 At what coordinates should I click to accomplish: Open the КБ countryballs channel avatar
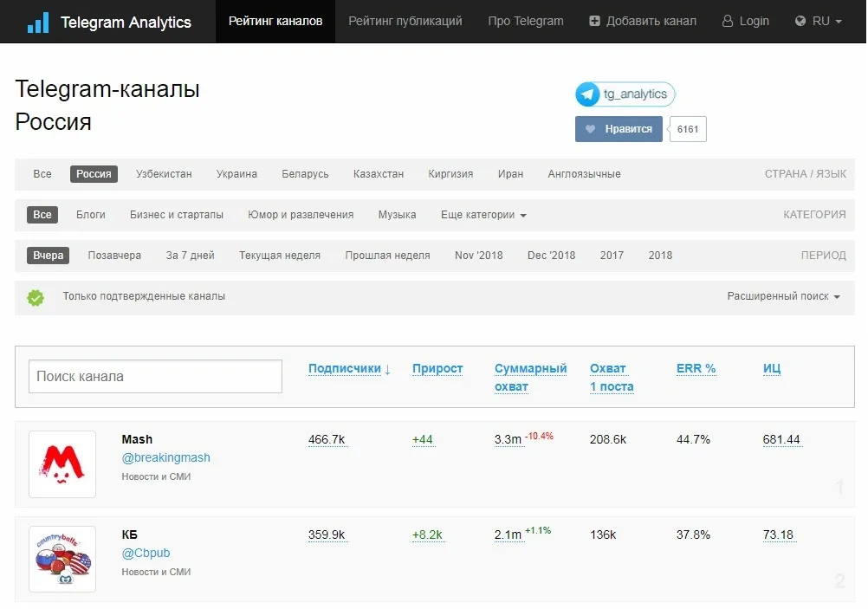[x=62, y=559]
